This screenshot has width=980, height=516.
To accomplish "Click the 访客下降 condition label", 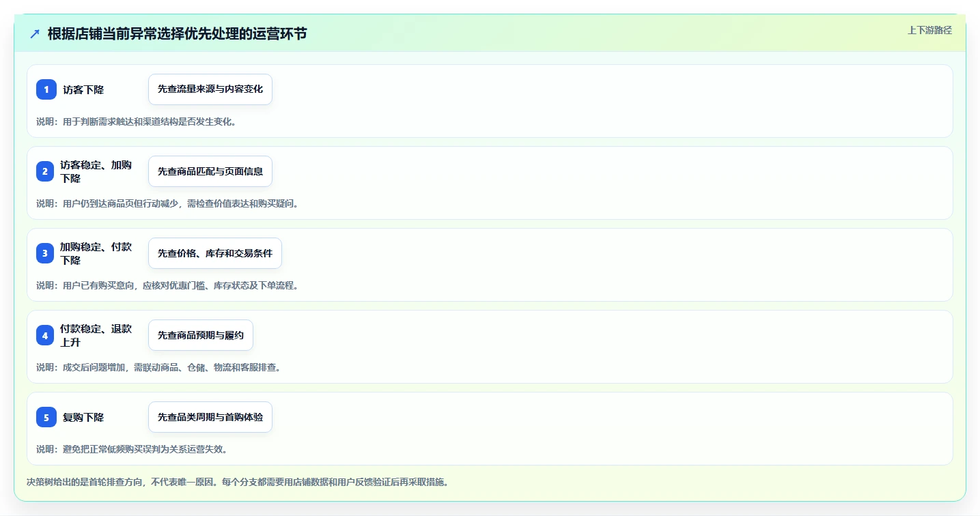I will pos(83,89).
